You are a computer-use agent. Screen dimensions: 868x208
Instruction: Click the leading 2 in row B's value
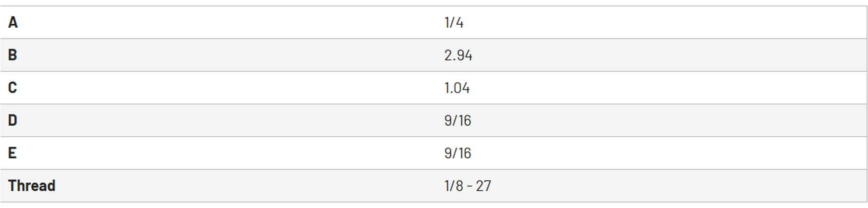point(448,55)
